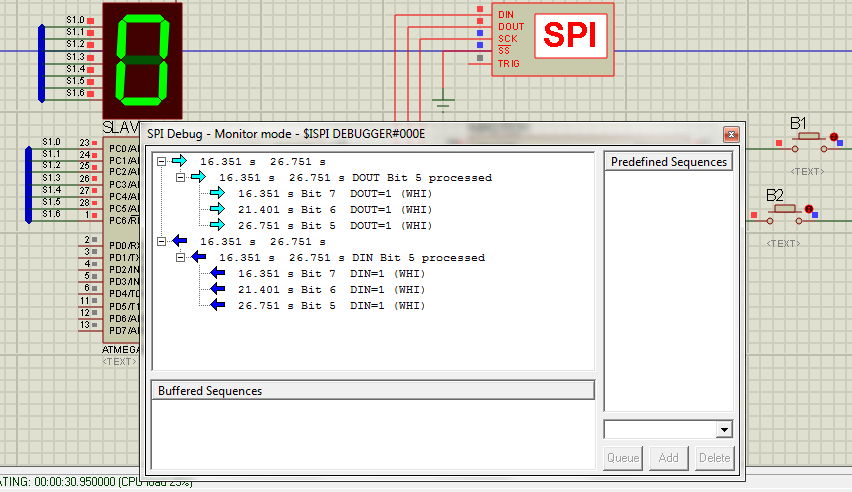Close the SPI Debug window

point(732,134)
